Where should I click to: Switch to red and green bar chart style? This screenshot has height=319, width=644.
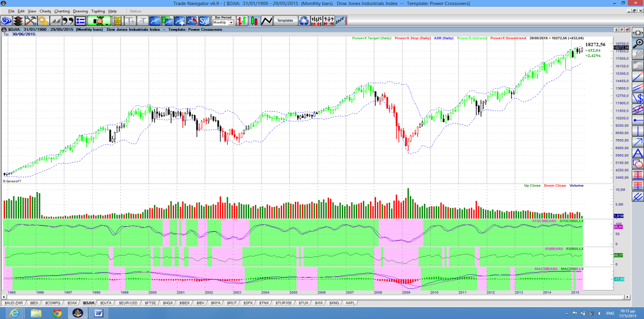tap(242, 21)
